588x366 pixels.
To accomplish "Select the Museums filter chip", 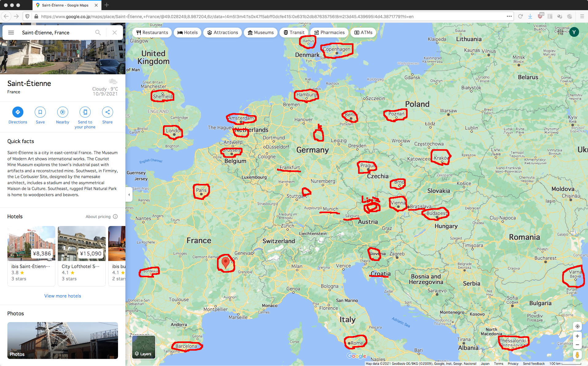I will [261, 33].
